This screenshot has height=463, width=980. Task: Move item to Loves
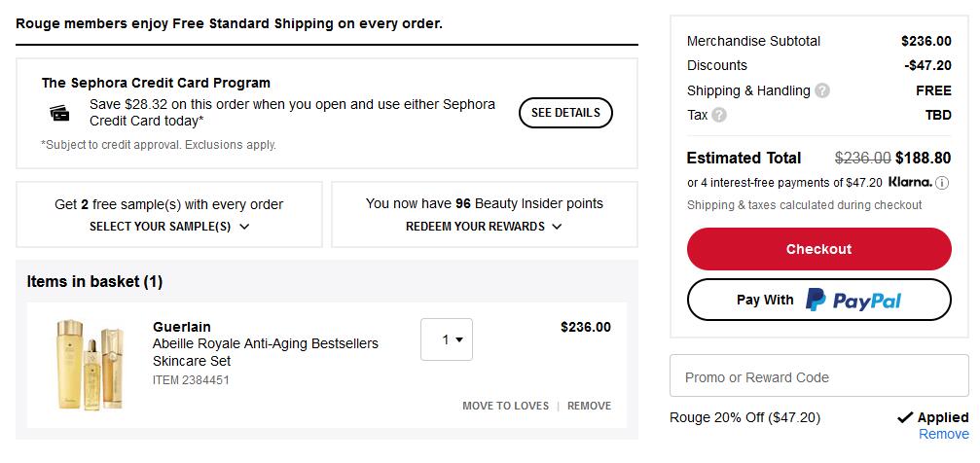coord(506,406)
